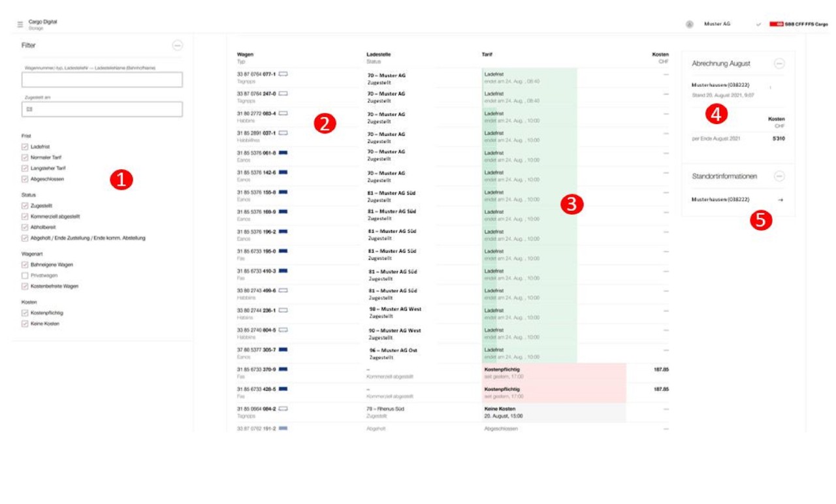The image size is (836, 504).
Task: Click the arrow icon next to Musterhausen under Standortinformationen
Action: pos(780,200)
